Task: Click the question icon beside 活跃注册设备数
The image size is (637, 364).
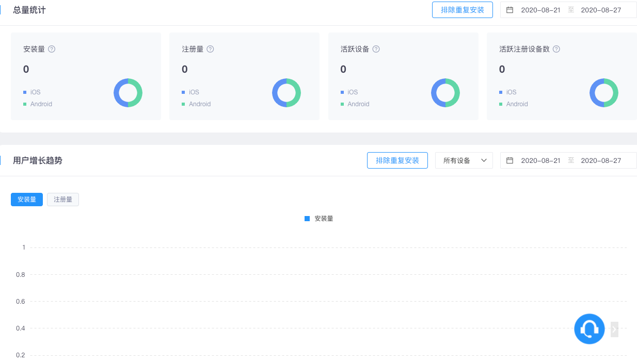Action: [556, 49]
